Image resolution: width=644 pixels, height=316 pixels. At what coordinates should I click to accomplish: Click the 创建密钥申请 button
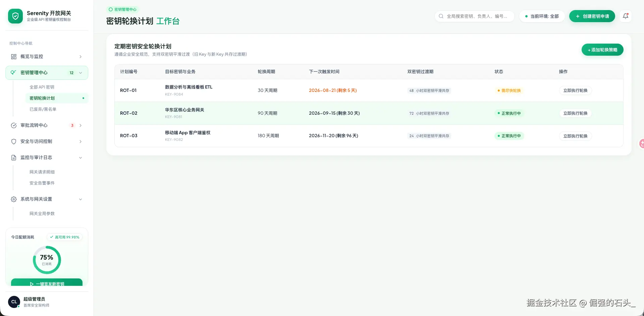coord(592,16)
